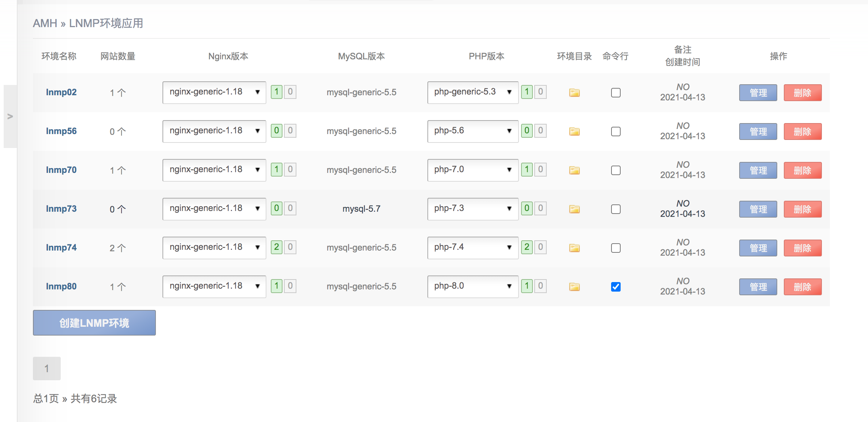Open the lnmp73 environment directory folder
Viewport: 868px width, 422px height.
click(x=574, y=209)
